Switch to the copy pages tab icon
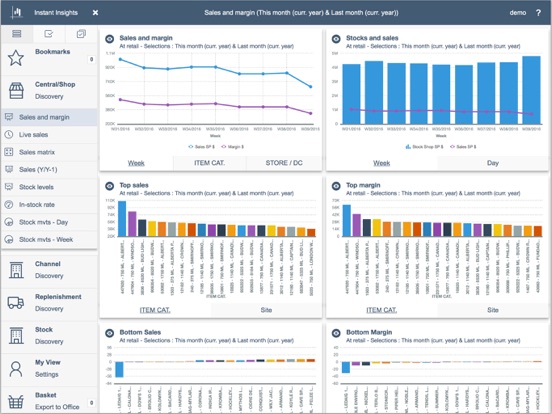The width and height of the screenshot is (552, 414). (81, 34)
